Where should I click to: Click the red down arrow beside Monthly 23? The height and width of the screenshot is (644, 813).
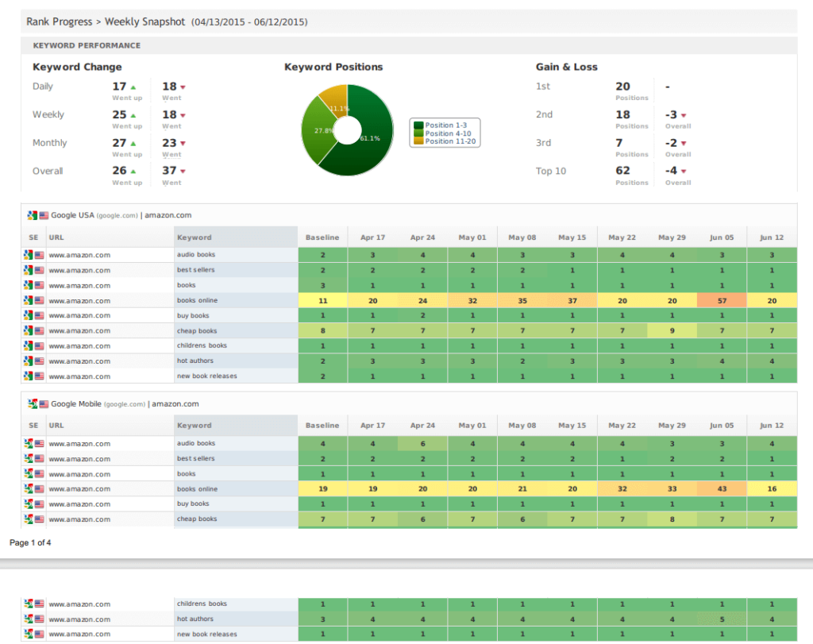click(x=183, y=143)
